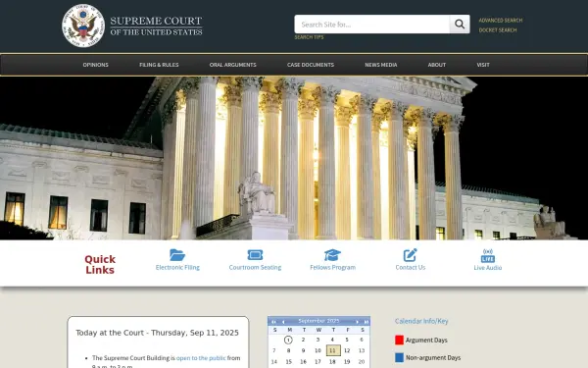Select September 10 on the calendar
Viewport: 588px width, 368px height.
[318, 350]
